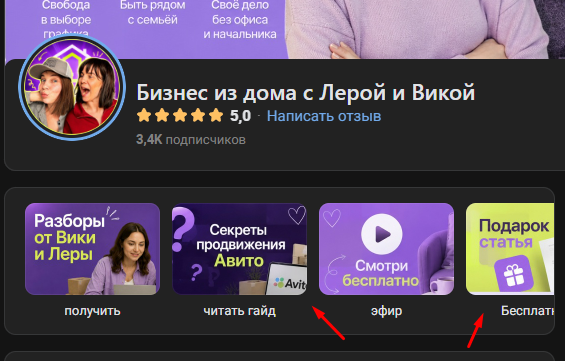Screen dimensions: 565x361
Task: Click the "Написать отзыв" link
Action: (324, 116)
